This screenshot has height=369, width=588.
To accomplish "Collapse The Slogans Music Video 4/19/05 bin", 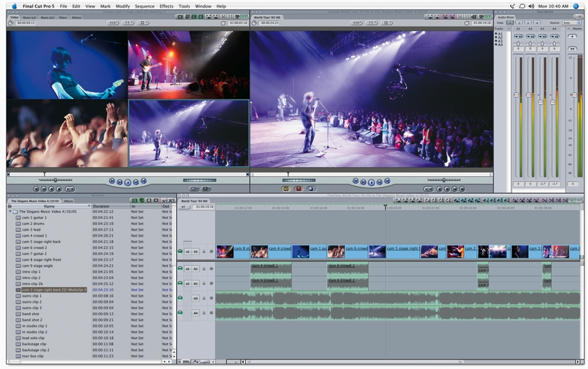I will tap(10, 211).
